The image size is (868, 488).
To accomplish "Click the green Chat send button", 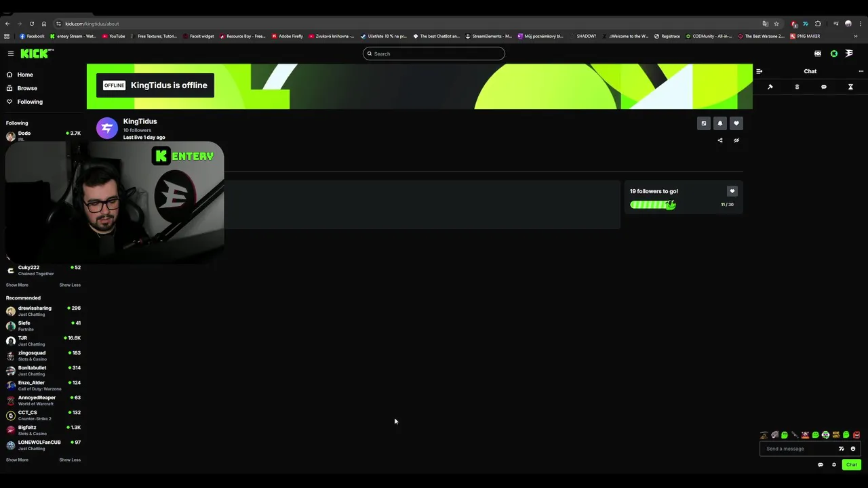I will (852, 464).
